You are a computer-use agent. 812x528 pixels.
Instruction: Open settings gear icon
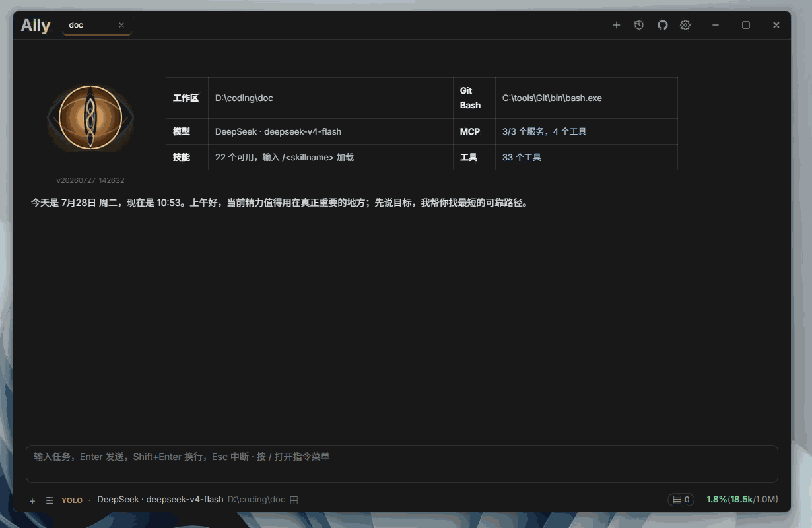(685, 25)
